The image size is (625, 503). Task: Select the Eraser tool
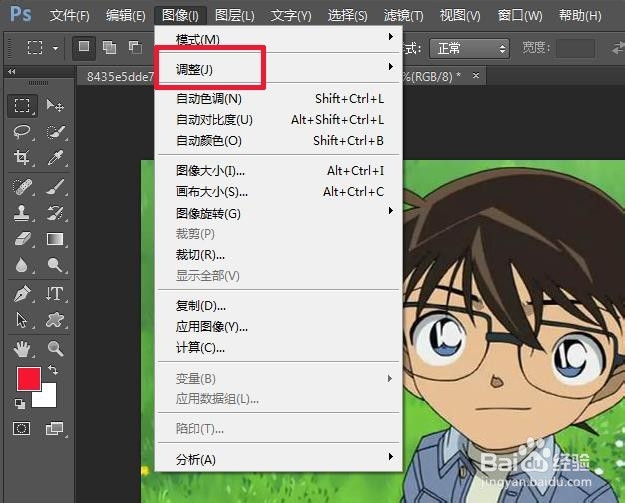[x=22, y=239]
